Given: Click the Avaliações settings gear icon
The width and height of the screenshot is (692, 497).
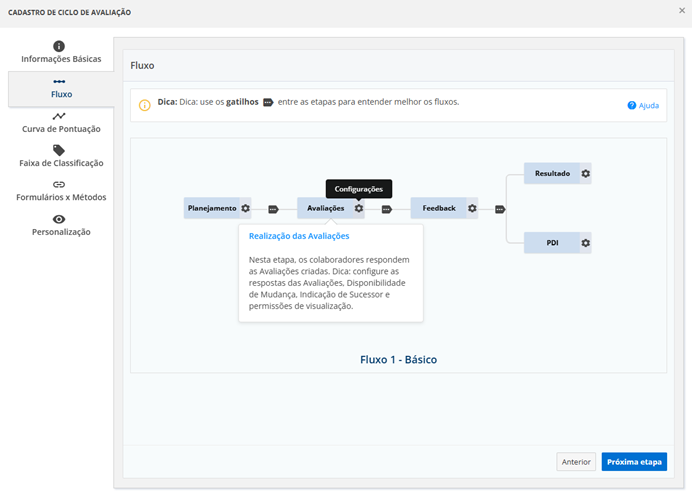Looking at the screenshot, I should point(358,209).
